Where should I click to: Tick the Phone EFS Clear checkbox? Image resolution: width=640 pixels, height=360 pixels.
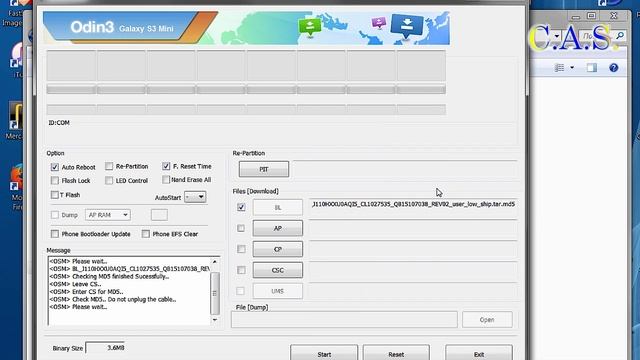[146, 234]
